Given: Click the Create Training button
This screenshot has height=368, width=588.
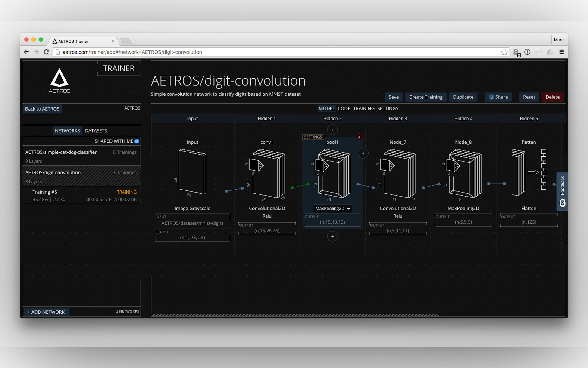Looking at the screenshot, I should pyautogui.click(x=425, y=97).
